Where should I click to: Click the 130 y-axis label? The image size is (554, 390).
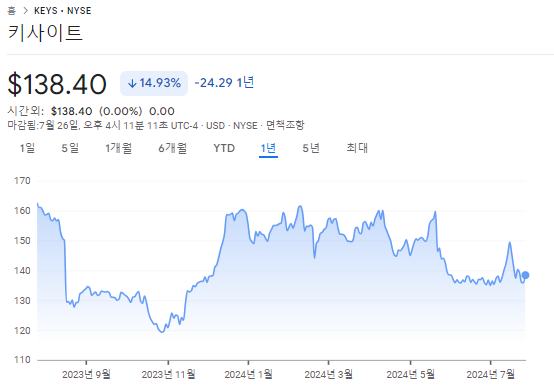point(22,301)
